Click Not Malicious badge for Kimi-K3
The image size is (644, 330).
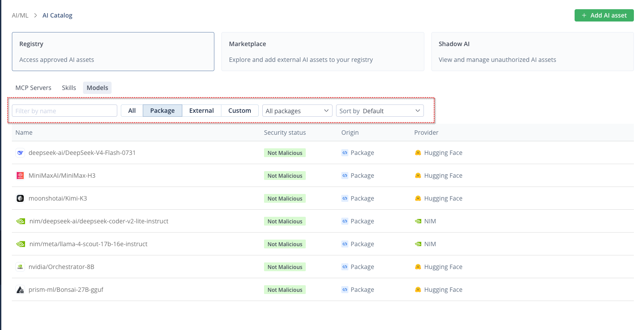tap(285, 198)
